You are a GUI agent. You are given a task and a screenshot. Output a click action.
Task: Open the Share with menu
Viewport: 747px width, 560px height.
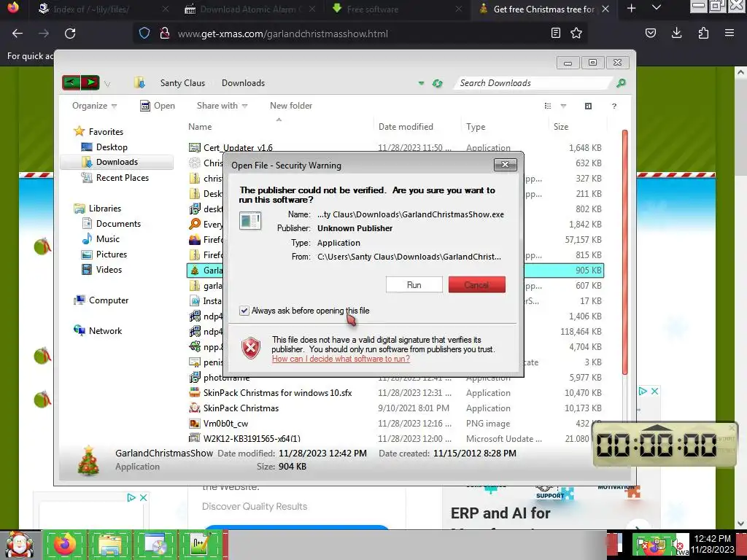[222, 106]
